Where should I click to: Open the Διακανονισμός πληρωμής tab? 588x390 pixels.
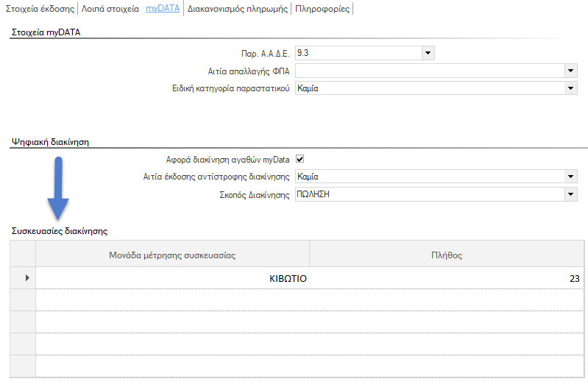pyautogui.click(x=238, y=9)
